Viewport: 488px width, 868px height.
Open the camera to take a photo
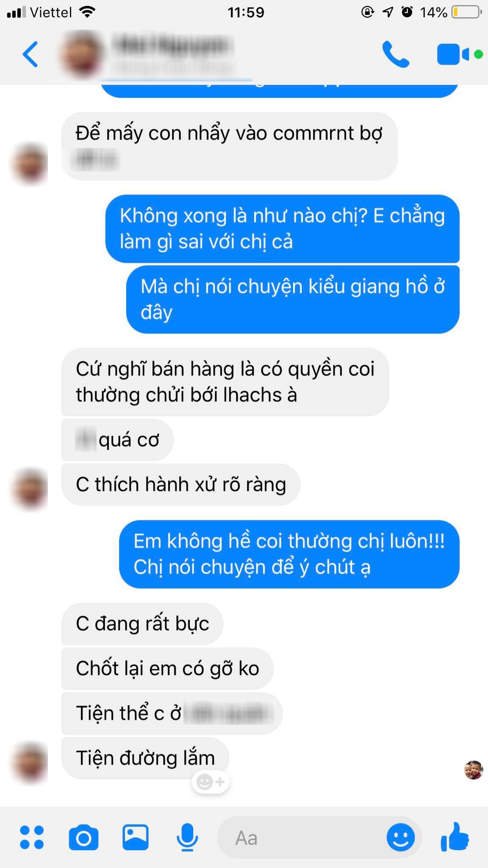tap(83, 837)
